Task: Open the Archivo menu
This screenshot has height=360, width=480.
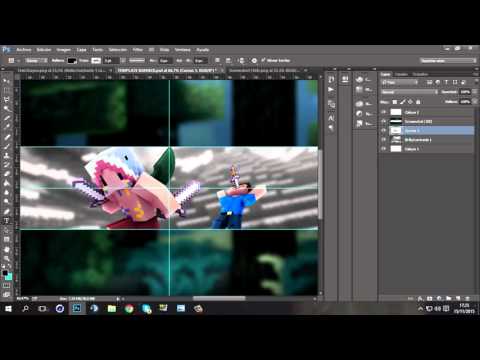Action: [24, 50]
